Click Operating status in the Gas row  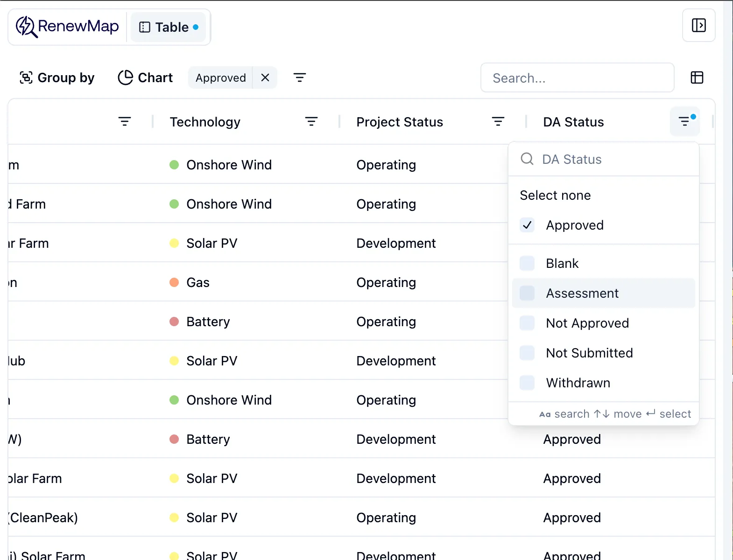386,282
